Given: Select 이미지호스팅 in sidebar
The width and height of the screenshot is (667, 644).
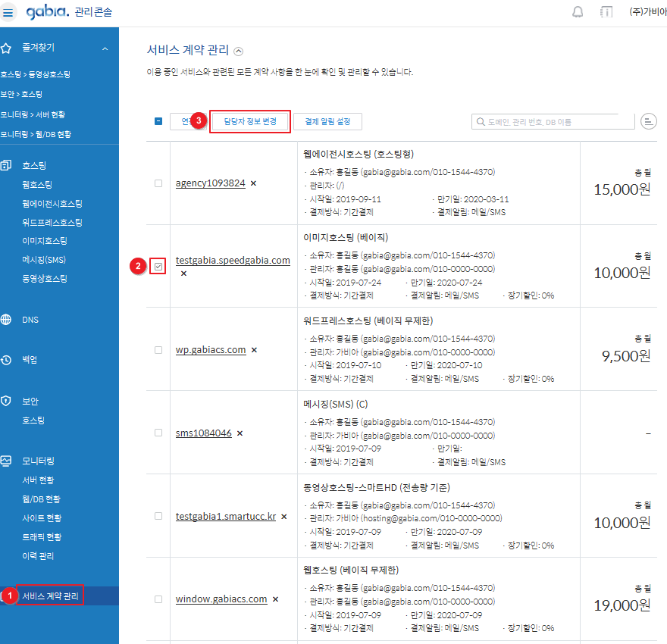Looking at the screenshot, I should coord(45,241).
